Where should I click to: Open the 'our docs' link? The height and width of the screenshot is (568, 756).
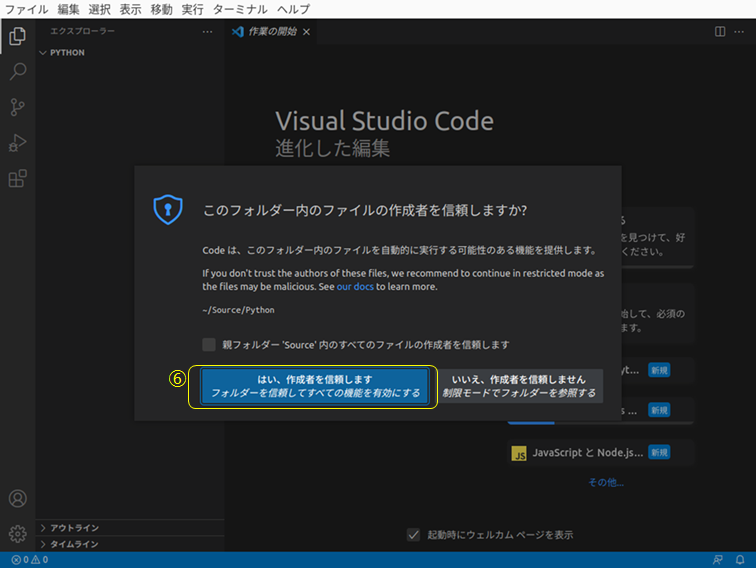coord(355,287)
